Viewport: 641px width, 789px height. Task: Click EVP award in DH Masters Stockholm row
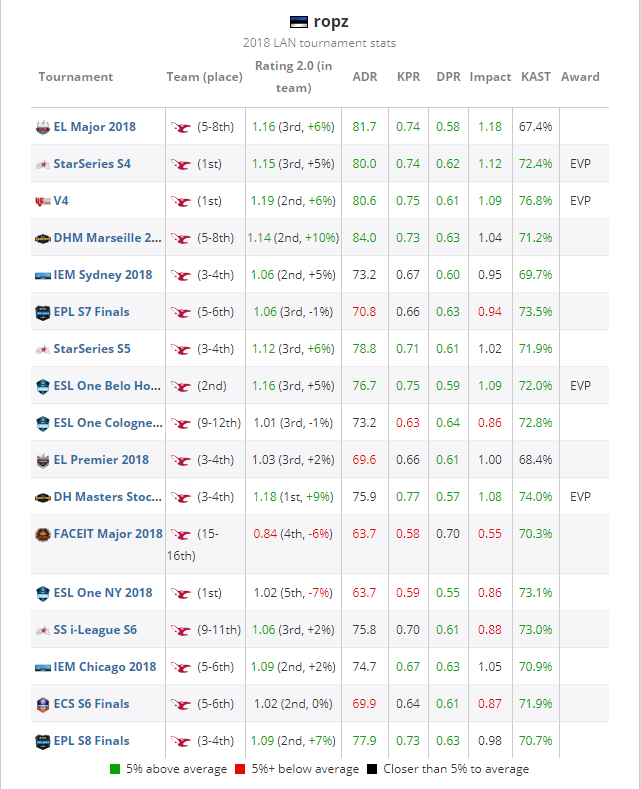click(x=580, y=497)
